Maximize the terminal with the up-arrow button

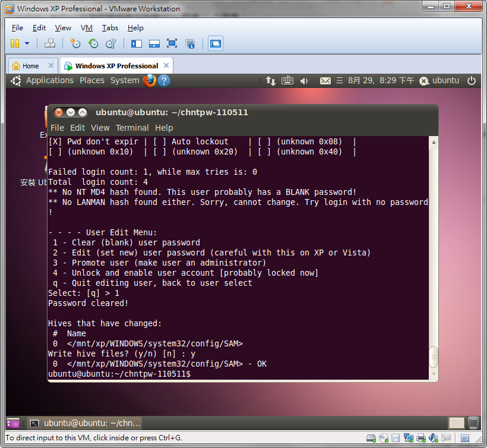[83, 112]
